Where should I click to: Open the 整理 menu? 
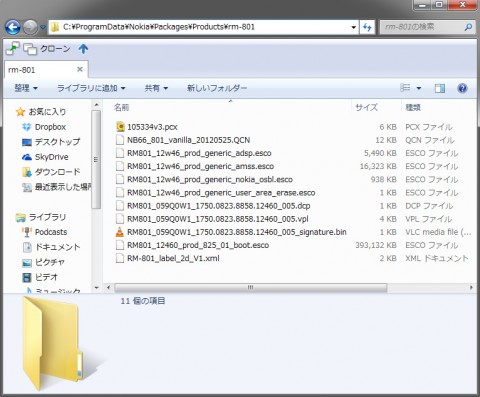pos(26,88)
